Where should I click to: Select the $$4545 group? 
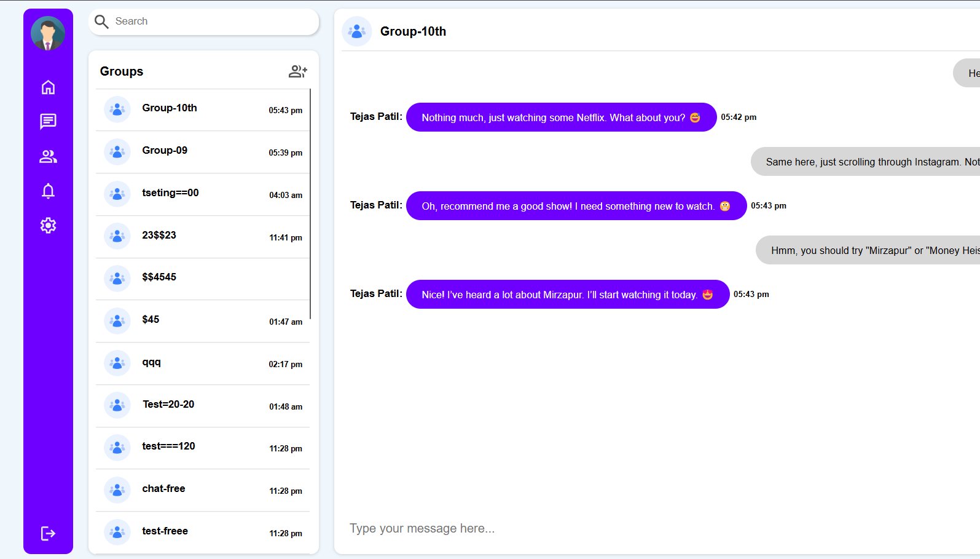click(x=203, y=278)
